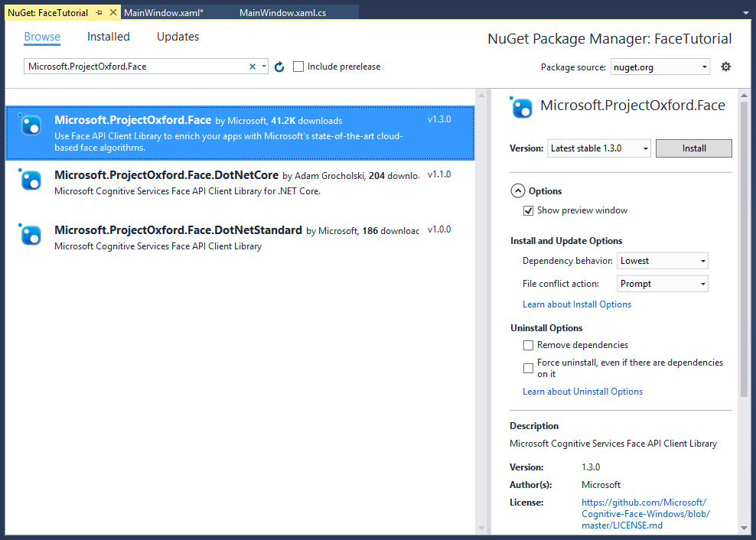Collapse the Options section
The height and width of the screenshot is (540, 756).
pyautogui.click(x=517, y=191)
